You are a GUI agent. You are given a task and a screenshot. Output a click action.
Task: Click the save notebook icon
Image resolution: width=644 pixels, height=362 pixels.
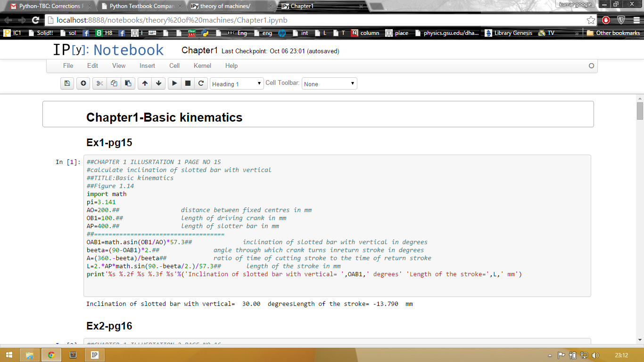pyautogui.click(x=67, y=83)
